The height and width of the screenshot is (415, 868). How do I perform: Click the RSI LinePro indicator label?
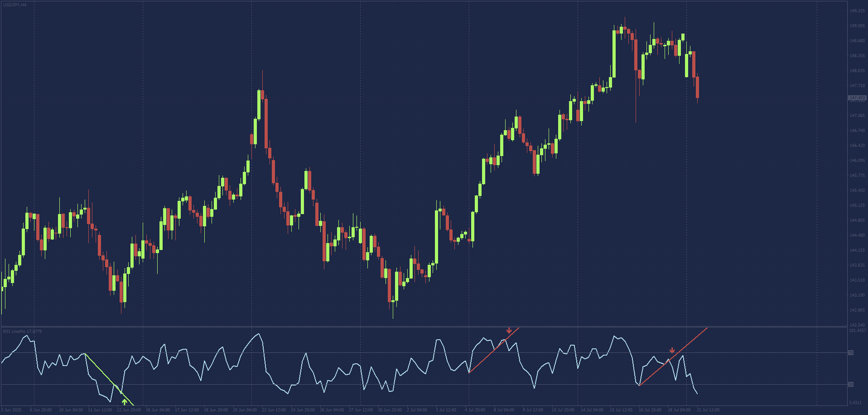tap(22, 332)
